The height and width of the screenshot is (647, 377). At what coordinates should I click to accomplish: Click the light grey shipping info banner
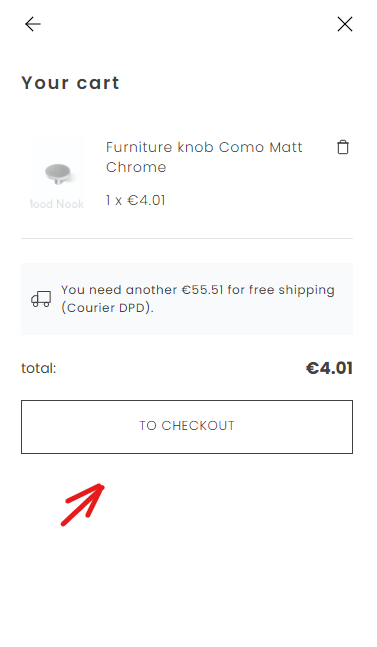click(x=187, y=299)
